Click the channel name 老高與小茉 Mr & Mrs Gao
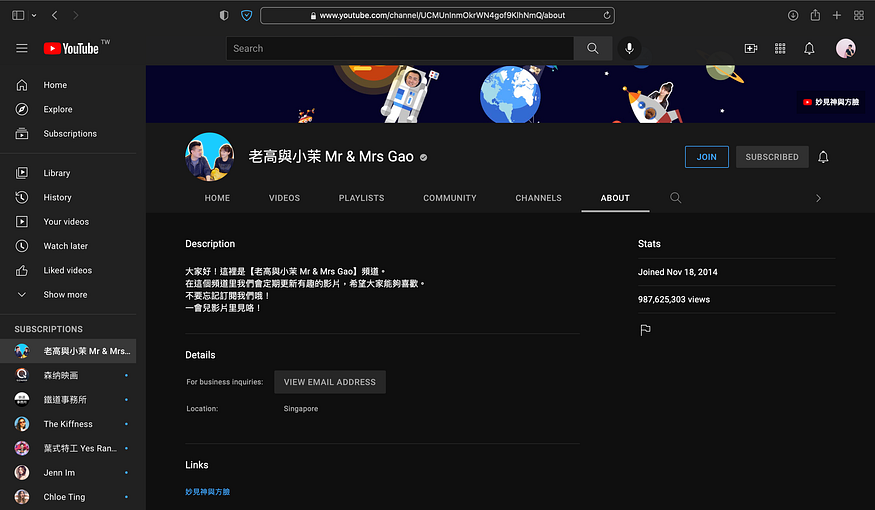This screenshot has height=510, width=875. click(331, 157)
